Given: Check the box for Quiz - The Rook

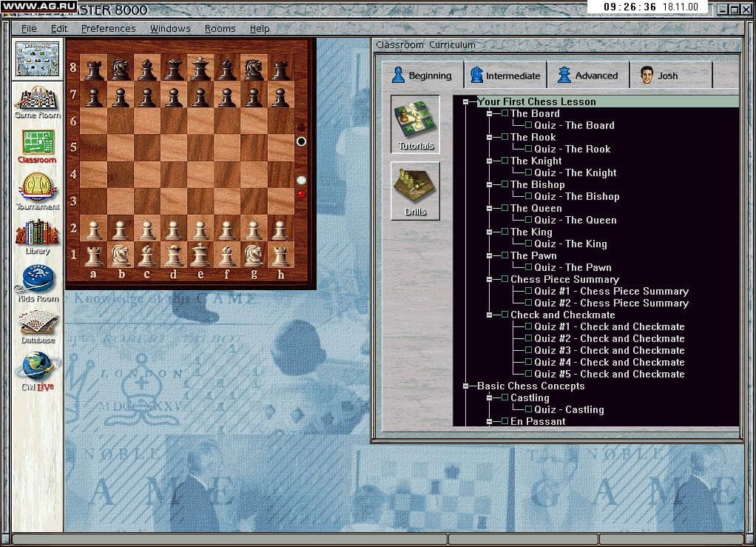Looking at the screenshot, I should pos(528,149).
